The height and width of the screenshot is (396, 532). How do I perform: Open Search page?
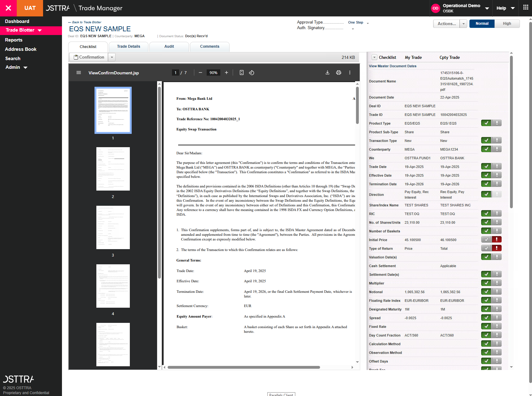coord(13,59)
